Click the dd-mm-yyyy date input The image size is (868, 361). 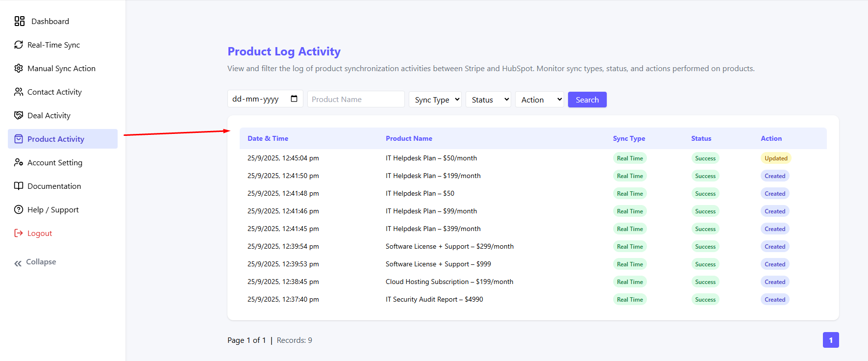click(265, 99)
